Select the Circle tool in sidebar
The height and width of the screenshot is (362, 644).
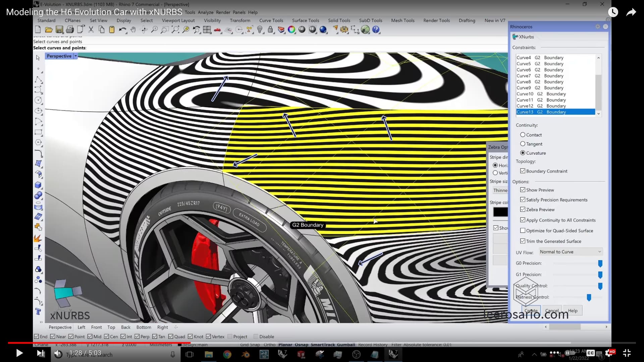(x=38, y=100)
